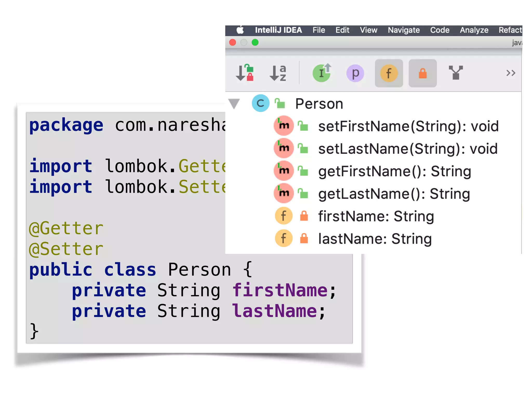Click the Sort Alphabetically icon
Image resolution: width=532 pixels, height=399 pixels.
[278, 73]
